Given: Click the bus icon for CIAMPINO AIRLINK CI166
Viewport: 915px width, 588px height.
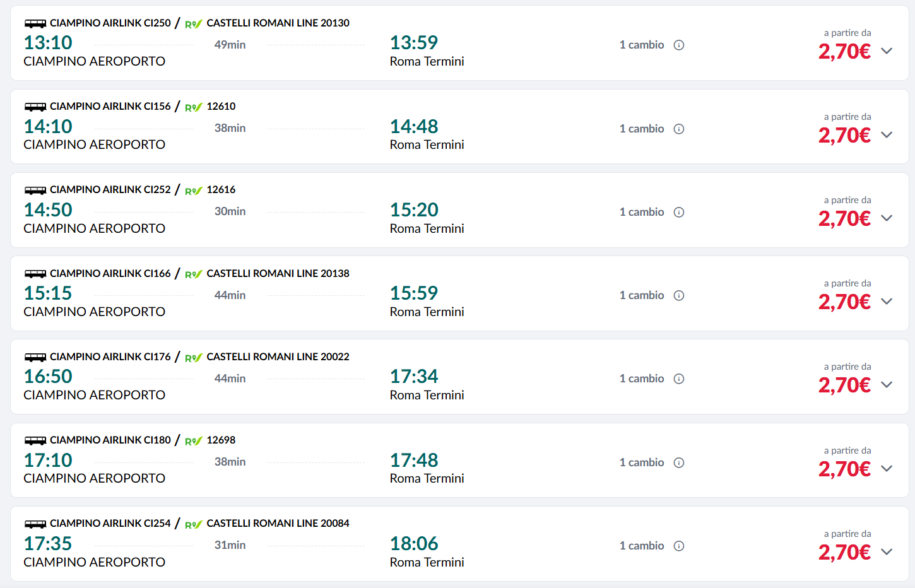Looking at the screenshot, I should (x=35, y=273).
